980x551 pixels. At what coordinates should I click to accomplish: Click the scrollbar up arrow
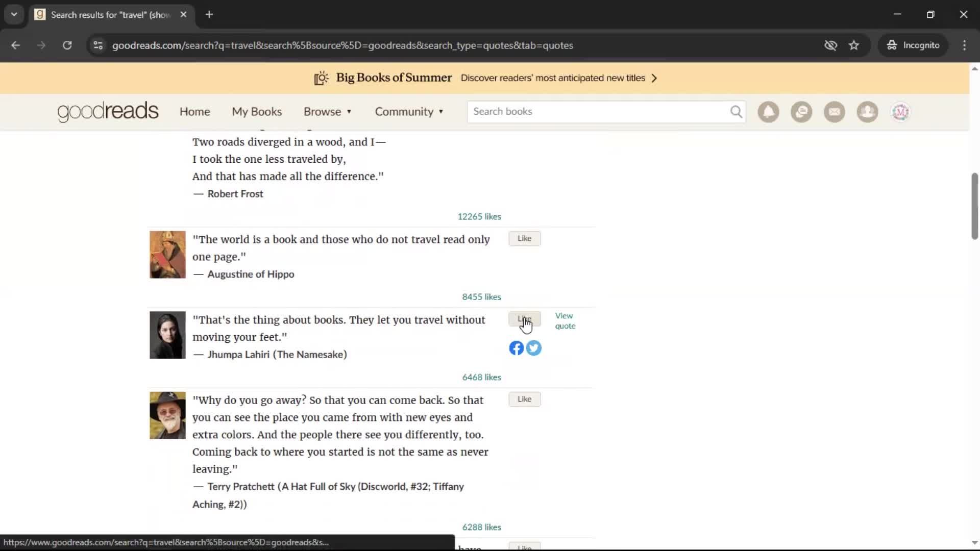974,69
